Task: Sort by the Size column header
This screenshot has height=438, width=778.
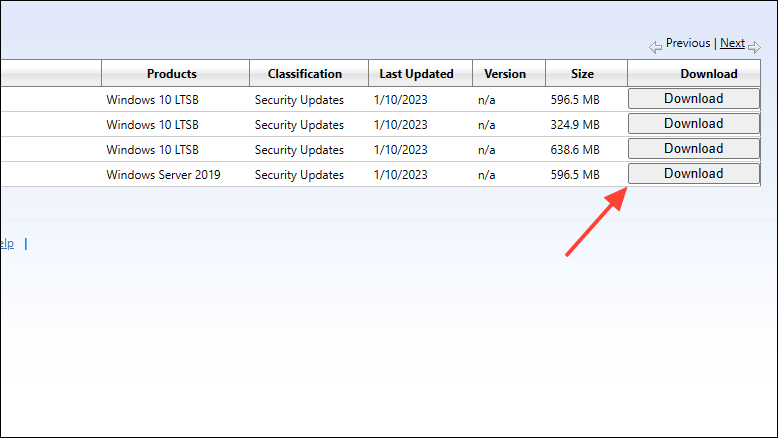Action: click(x=583, y=74)
